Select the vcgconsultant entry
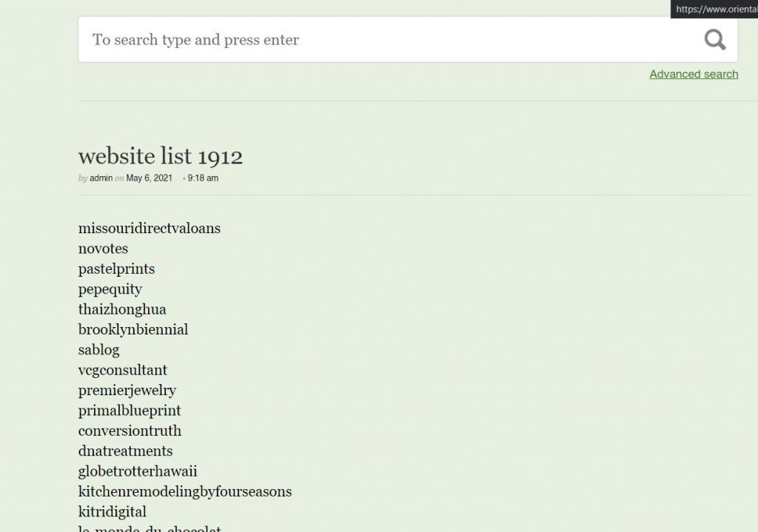The height and width of the screenshot is (532, 758). 123,370
